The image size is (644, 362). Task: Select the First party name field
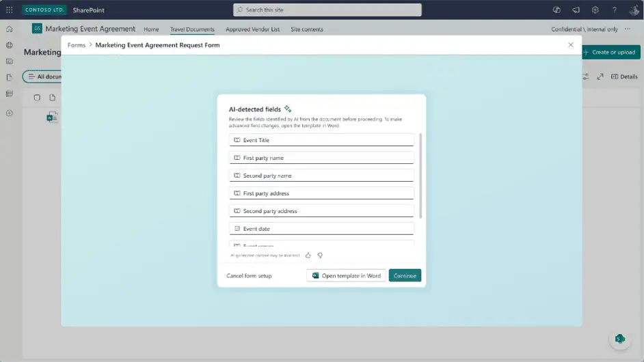[321, 158]
